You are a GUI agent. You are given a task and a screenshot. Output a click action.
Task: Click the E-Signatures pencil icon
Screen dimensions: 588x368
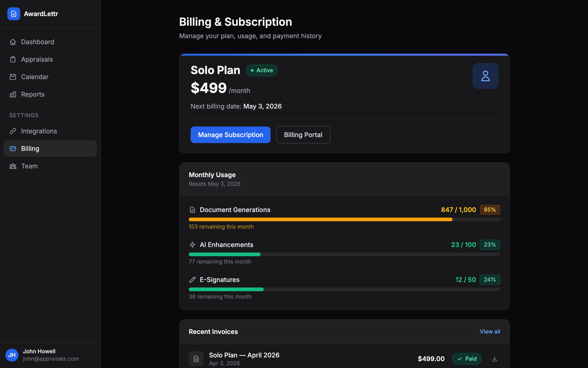pyautogui.click(x=192, y=280)
